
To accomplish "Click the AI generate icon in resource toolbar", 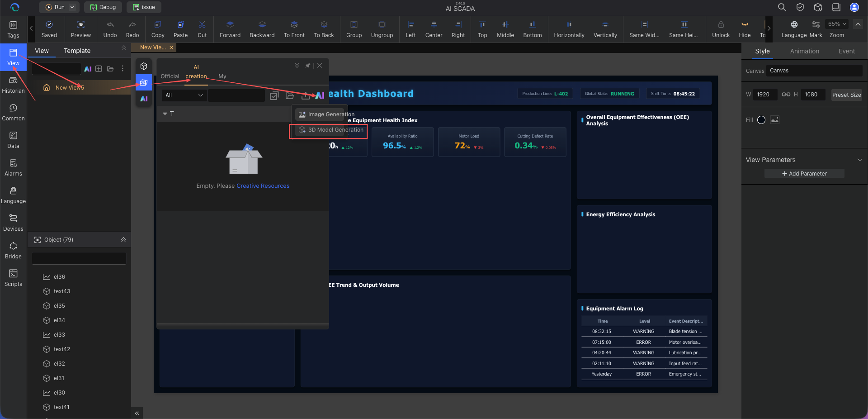I will (x=320, y=95).
